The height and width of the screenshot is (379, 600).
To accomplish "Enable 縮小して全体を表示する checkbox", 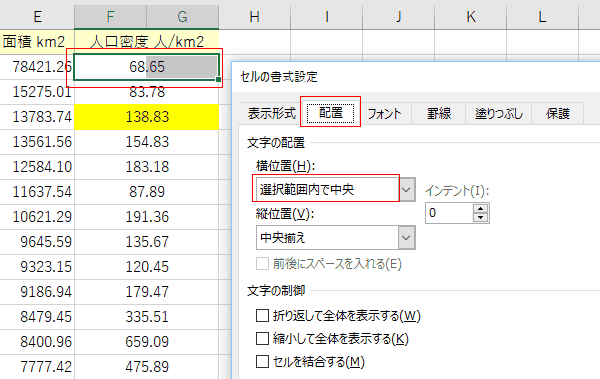I will tap(262, 339).
